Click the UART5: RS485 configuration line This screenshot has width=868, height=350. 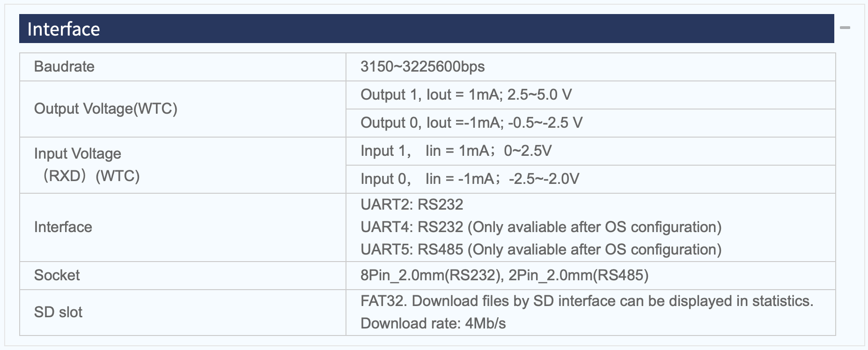541,249
